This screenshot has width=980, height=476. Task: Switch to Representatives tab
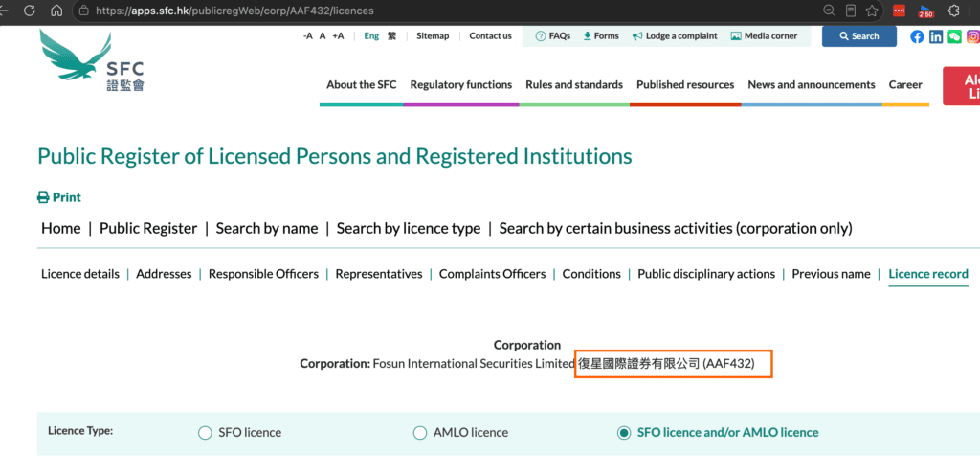click(x=379, y=274)
